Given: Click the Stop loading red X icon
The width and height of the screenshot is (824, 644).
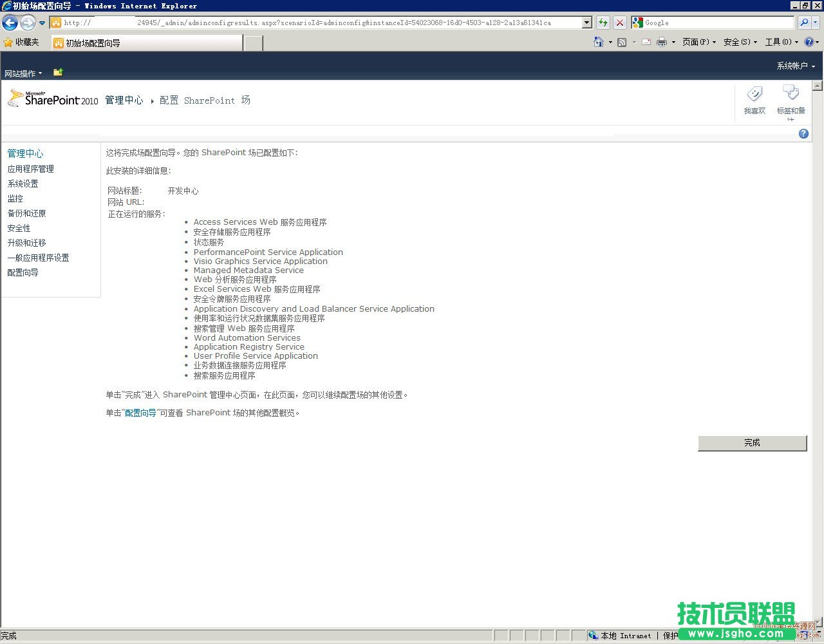Looking at the screenshot, I should tap(619, 22).
